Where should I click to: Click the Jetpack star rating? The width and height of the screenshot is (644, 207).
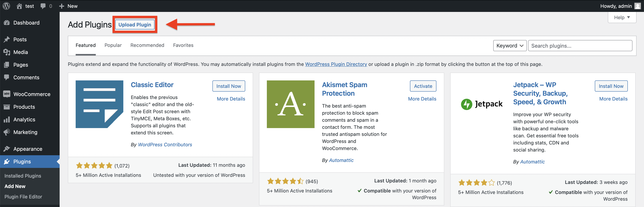476,183
